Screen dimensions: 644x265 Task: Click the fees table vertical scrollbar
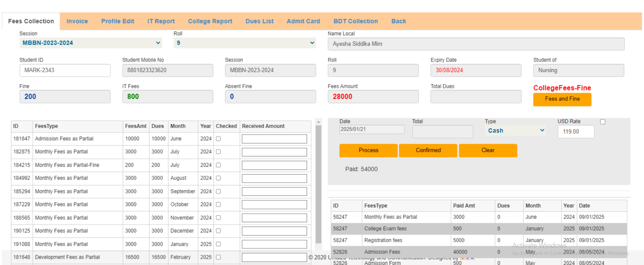[318, 183]
